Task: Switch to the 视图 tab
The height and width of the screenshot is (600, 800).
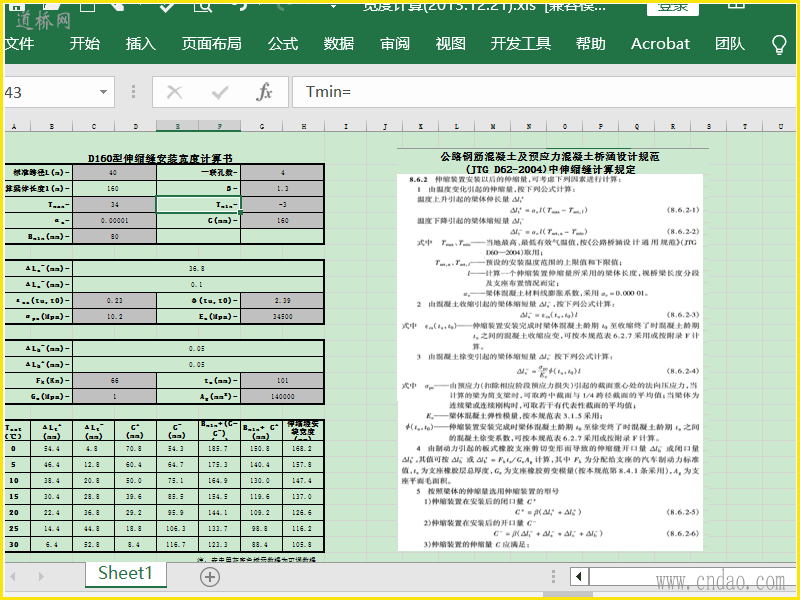Action: pos(451,44)
